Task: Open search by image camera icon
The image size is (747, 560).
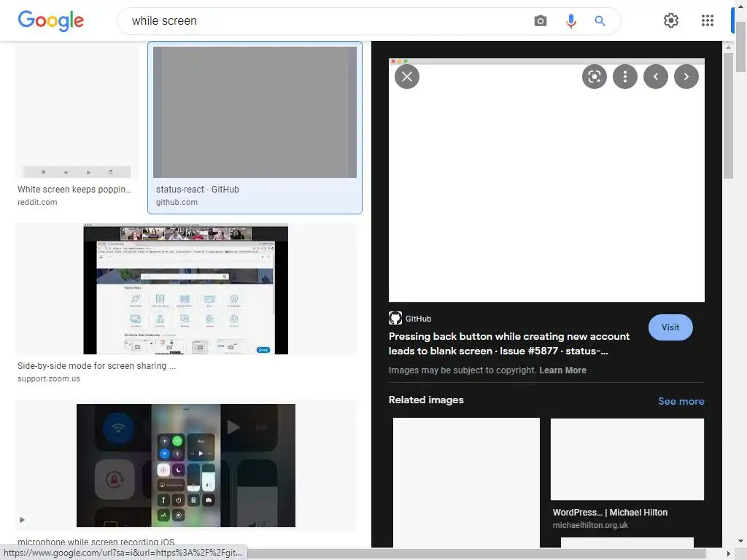Action: coord(541,21)
